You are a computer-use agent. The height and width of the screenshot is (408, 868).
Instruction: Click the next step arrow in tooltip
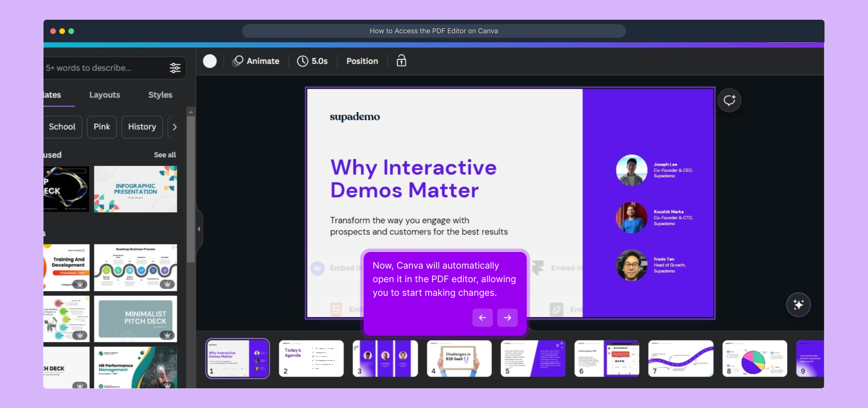(507, 318)
